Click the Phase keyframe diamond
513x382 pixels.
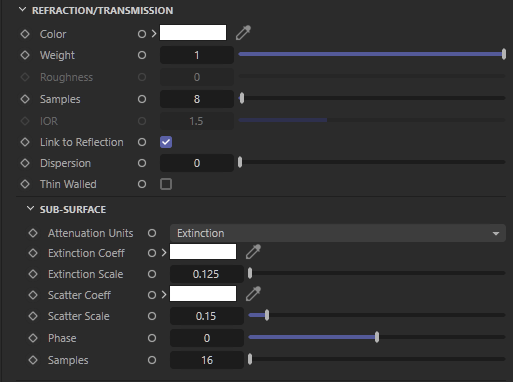tap(33, 338)
